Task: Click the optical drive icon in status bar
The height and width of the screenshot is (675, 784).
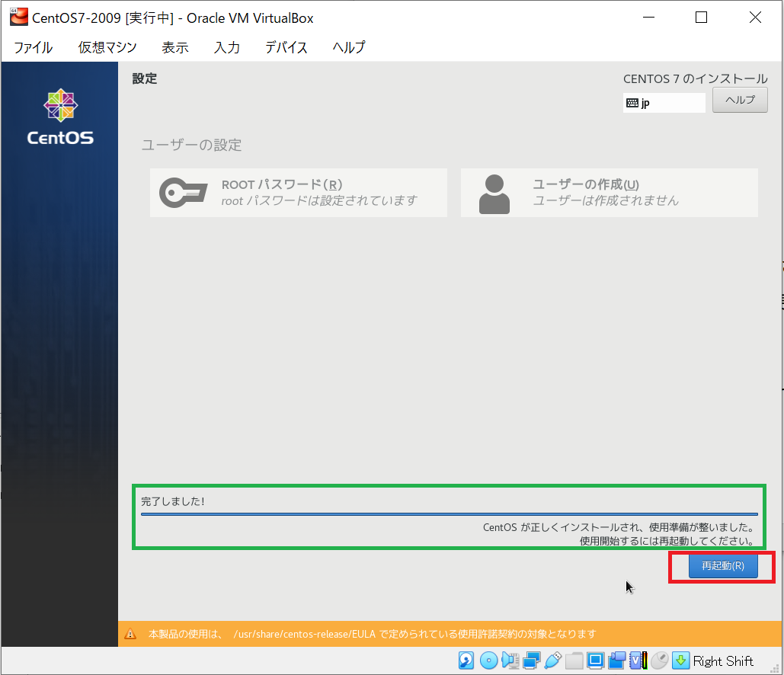Action: tap(487, 661)
